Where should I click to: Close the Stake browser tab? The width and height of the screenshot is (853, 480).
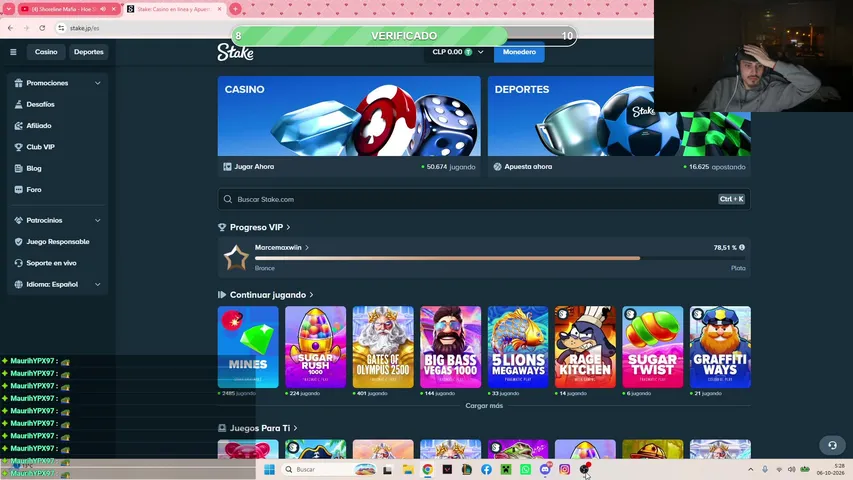click(x=219, y=9)
